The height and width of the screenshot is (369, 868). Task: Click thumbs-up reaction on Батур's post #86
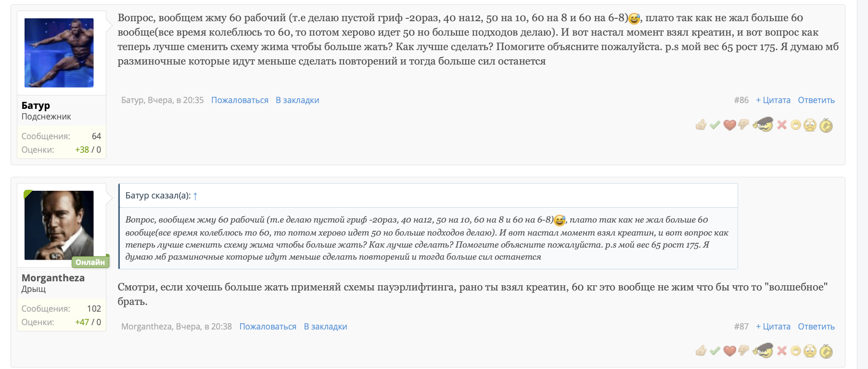point(701,125)
